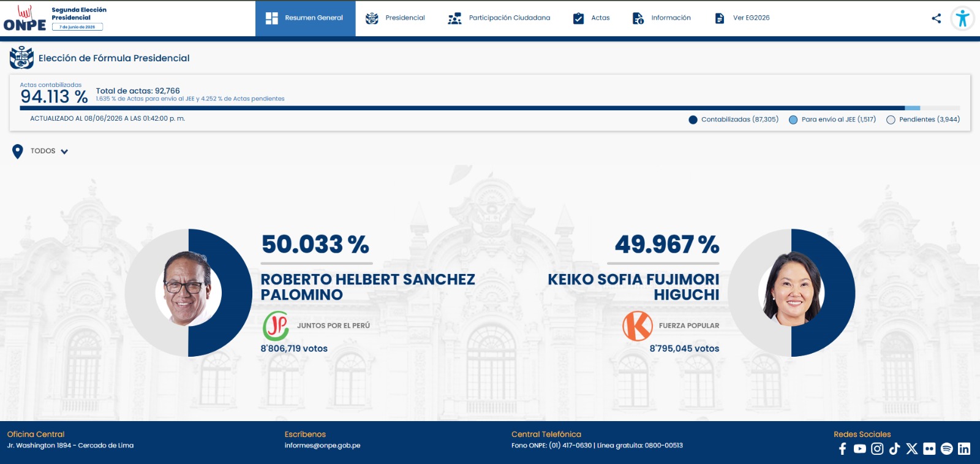Select the Pendientes legend marker
980x464 pixels.
tap(891, 120)
